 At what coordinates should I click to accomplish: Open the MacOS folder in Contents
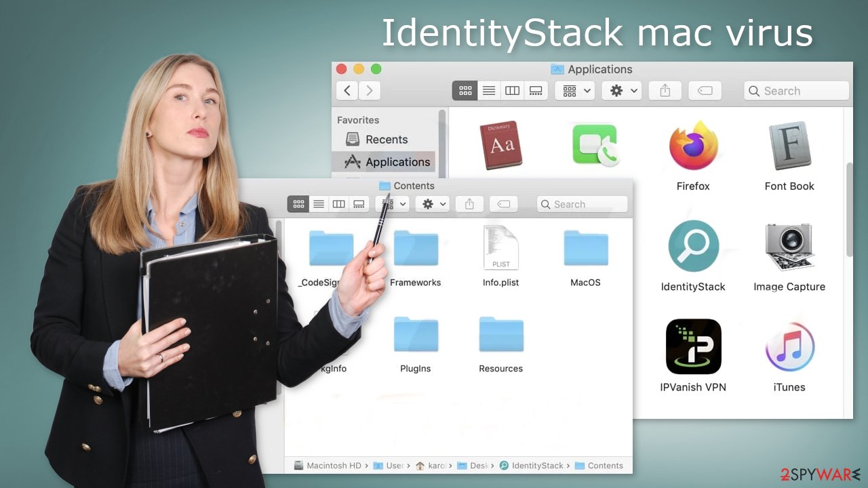tap(585, 248)
